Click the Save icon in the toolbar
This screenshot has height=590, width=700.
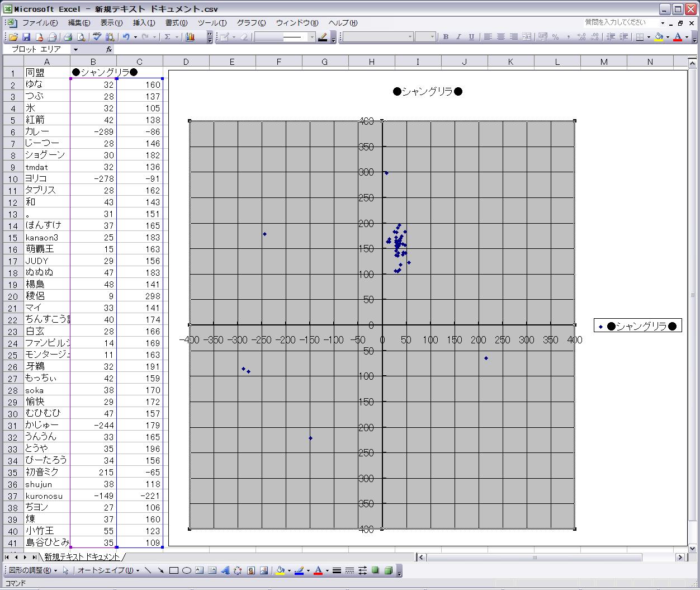tap(27, 37)
